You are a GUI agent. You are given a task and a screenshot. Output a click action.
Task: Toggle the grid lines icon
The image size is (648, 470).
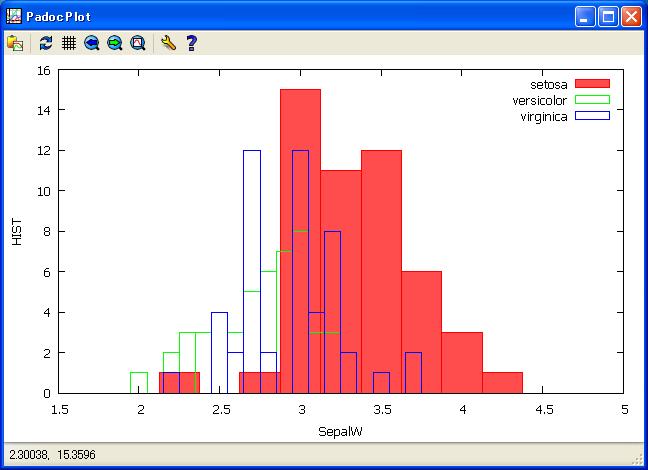pyautogui.click(x=69, y=43)
